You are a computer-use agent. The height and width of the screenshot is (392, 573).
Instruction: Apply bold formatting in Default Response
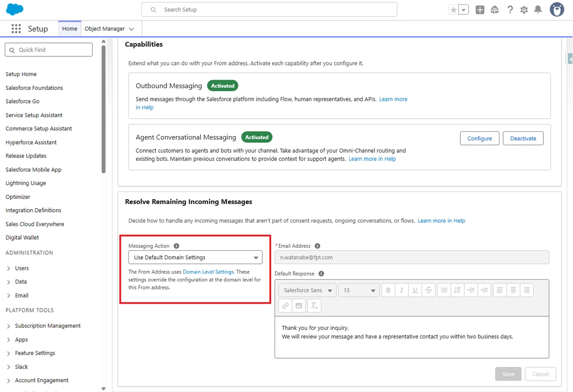click(388, 290)
